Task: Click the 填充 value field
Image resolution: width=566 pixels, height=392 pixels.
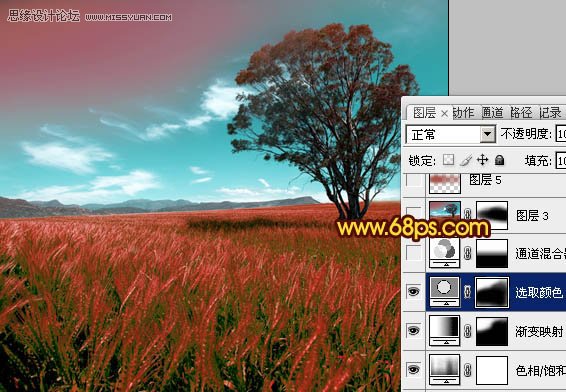Action: pos(561,160)
